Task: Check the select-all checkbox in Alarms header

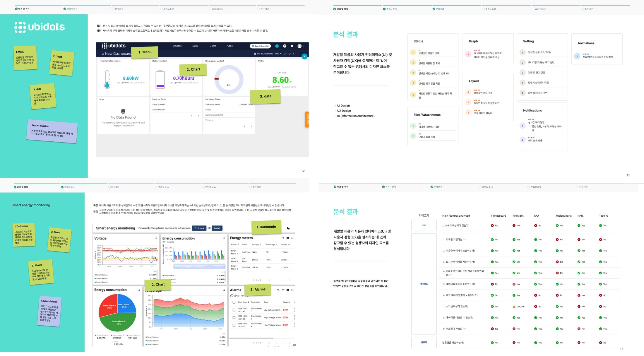Action: coord(234,302)
